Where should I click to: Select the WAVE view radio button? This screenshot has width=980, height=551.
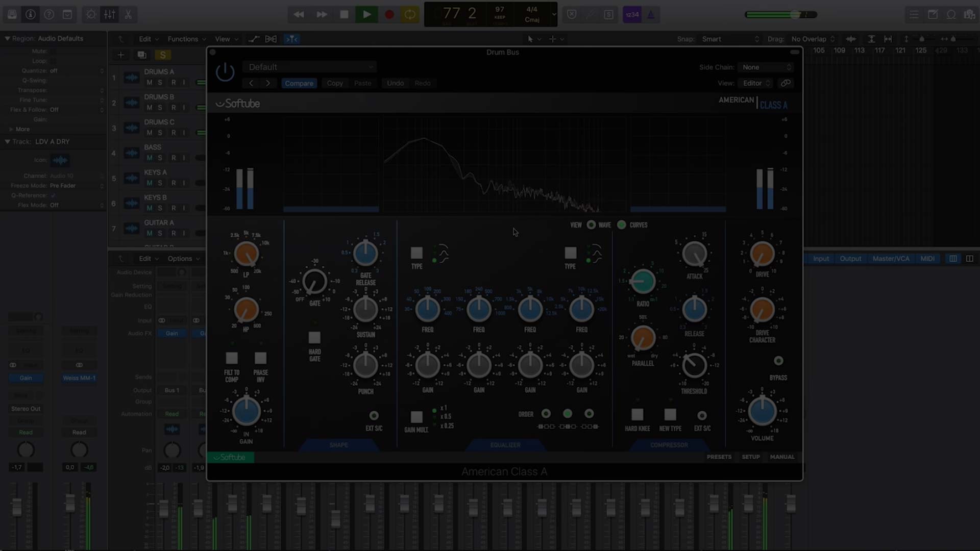[x=591, y=225]
